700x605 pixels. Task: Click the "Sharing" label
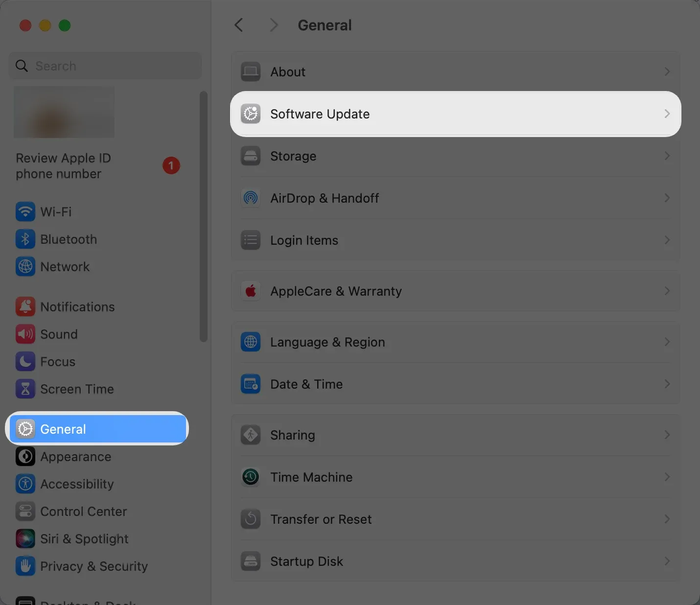293,435
